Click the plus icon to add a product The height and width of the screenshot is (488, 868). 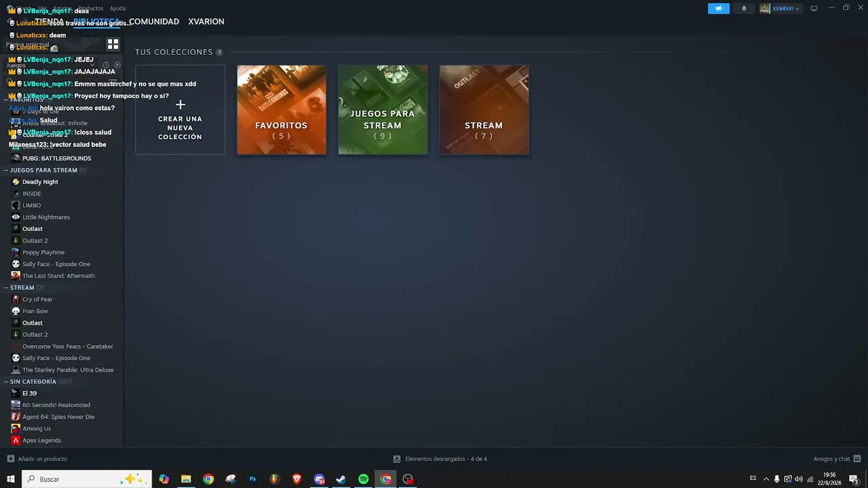[10, 459]
